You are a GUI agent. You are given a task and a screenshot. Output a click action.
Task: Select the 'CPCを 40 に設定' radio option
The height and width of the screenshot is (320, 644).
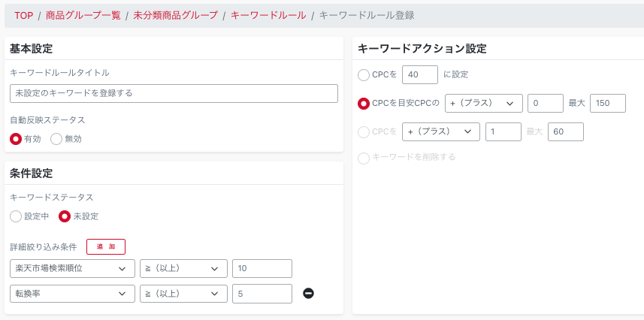364,74
